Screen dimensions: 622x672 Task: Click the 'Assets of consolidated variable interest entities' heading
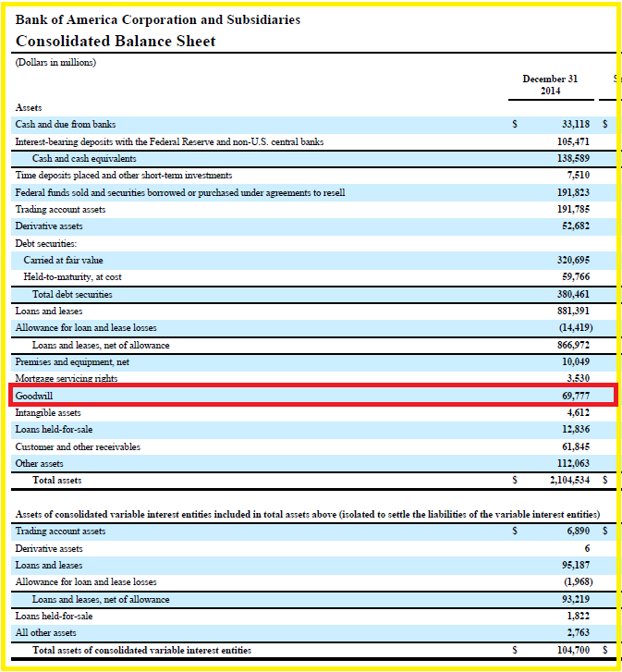308,514
